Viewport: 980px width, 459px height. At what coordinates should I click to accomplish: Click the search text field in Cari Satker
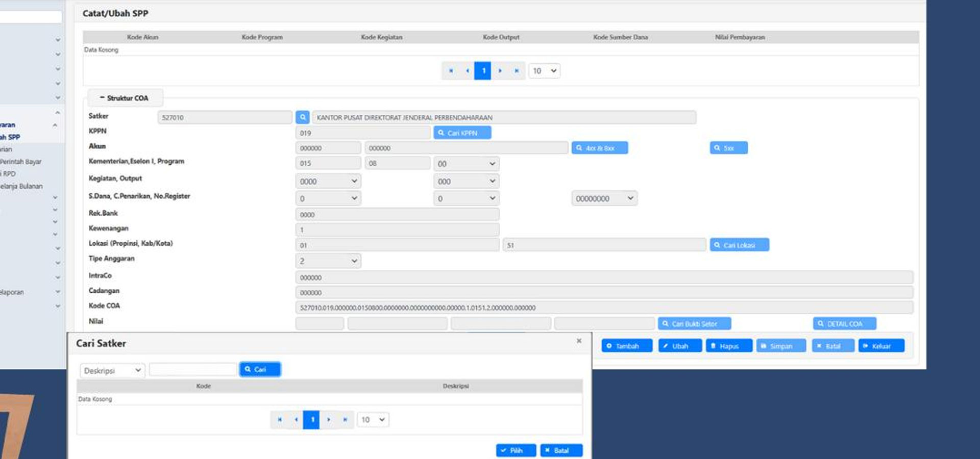[x=192, y=370]
